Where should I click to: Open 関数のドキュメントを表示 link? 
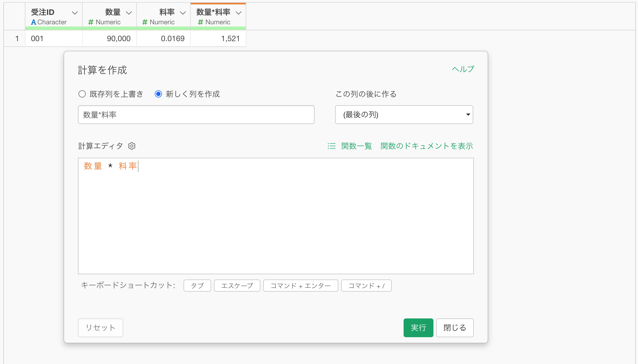tap(427, 146)
